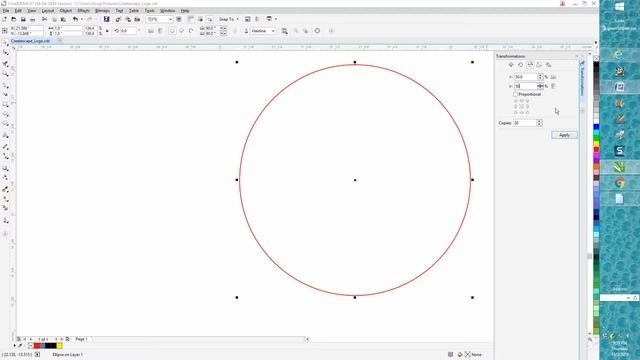Image resolution: width=640 pixels, height=360 pixels.
Task: Open the Hairline outline width dropdown
Action: [x=273, y=31]
